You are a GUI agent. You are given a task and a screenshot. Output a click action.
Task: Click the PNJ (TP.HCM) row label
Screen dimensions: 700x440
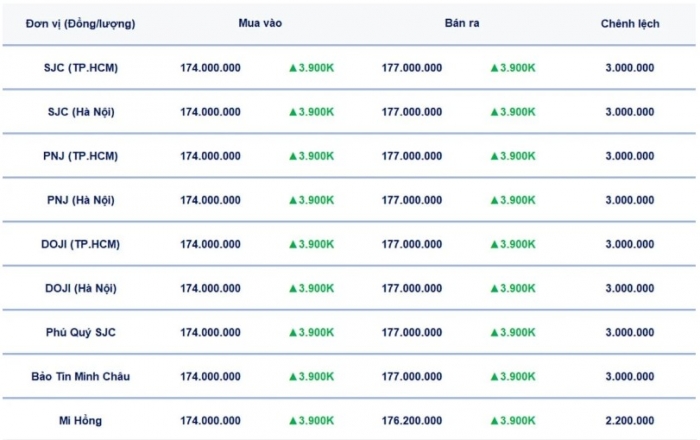pos(81,156)
